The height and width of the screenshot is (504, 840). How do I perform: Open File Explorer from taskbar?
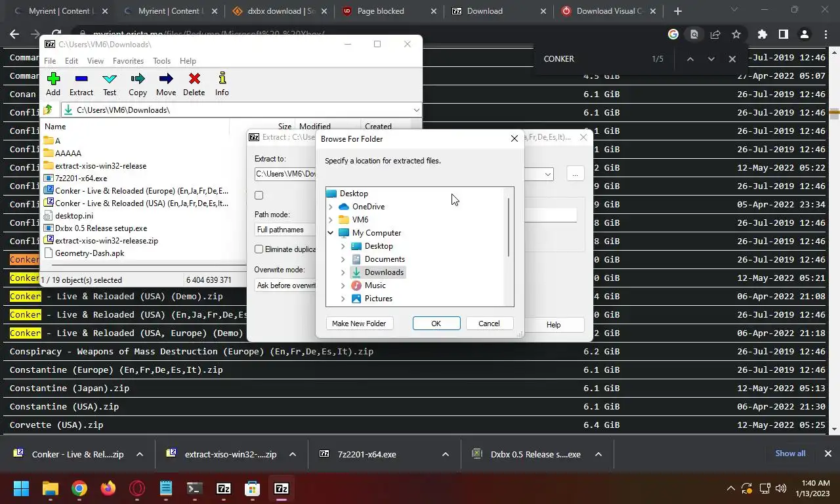[x=51, y=488]
